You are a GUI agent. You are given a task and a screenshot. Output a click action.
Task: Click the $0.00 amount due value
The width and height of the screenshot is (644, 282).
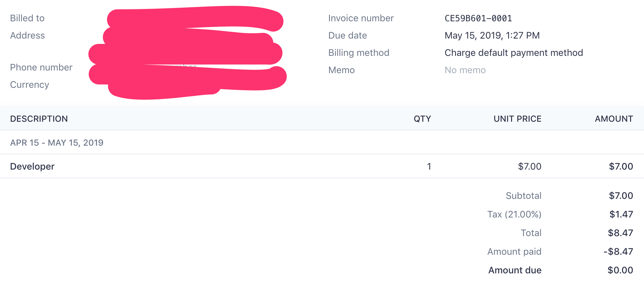click(x=620, y=270)
